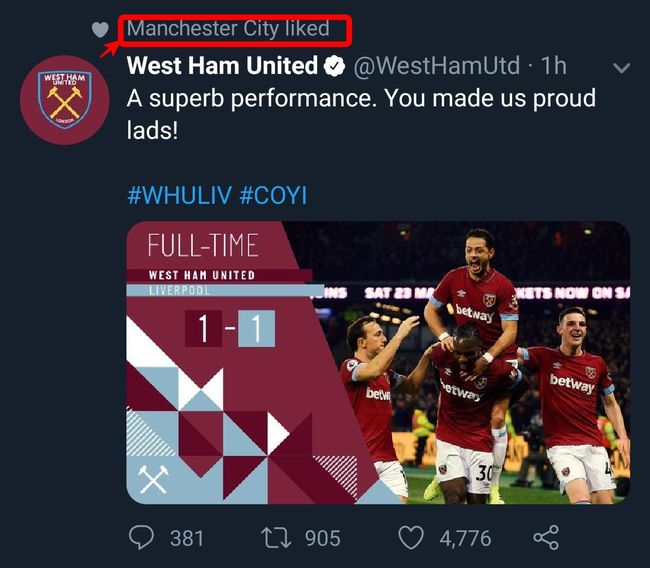Click crossed hammers logo in image corner
Image resolution: width=650 pixels, height=568 pixels.
[x=153, y=478]
